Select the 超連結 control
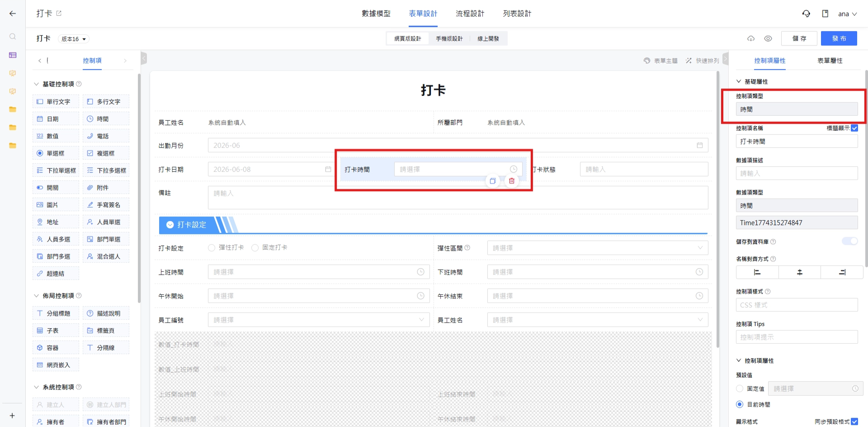This screenshot has height=427, width=868. coord(56,273)
